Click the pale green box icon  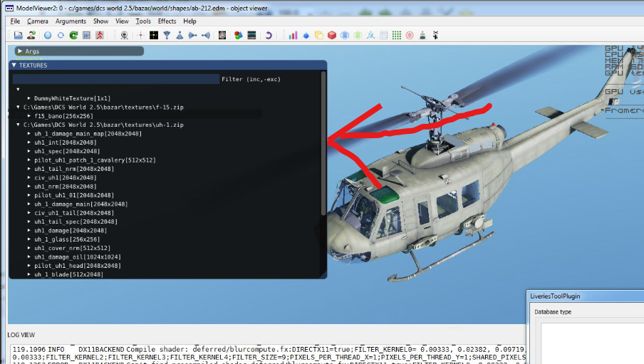[358, 36]
